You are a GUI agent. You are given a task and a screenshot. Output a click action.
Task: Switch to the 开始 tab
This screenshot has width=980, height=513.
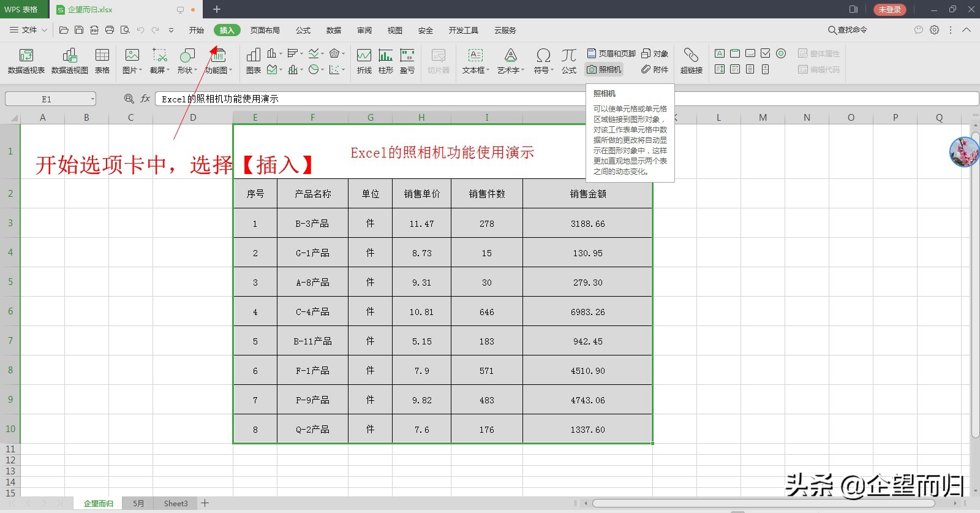tap(196, 30)
